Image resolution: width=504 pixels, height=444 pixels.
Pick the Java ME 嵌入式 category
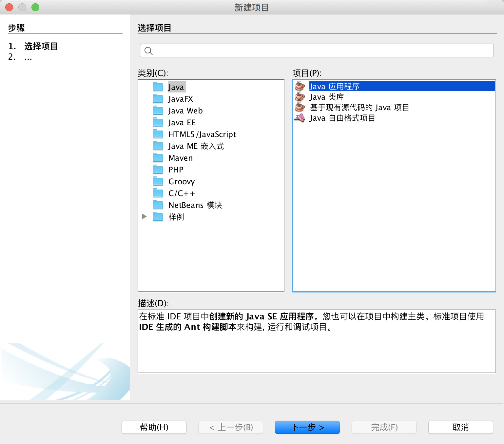(196, 146)
